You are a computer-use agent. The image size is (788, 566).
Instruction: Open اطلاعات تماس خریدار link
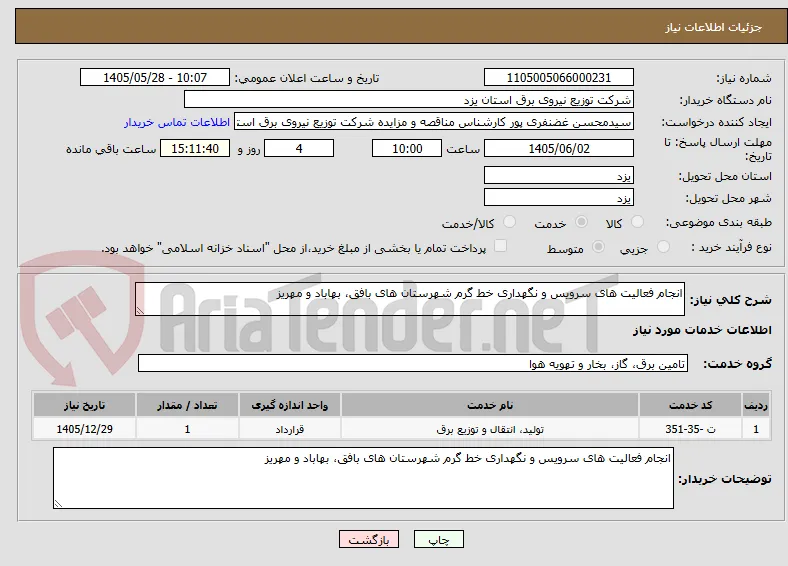(x=177, y=122)
